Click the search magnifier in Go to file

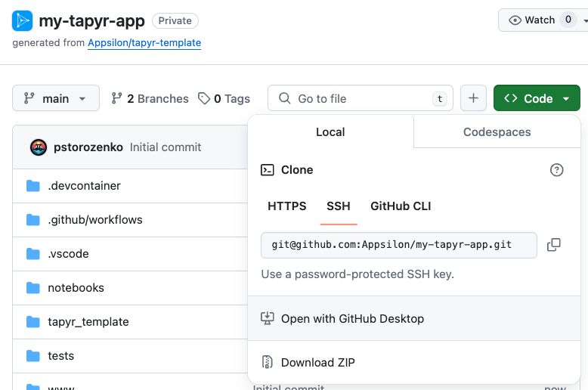(x=285, y=98)
